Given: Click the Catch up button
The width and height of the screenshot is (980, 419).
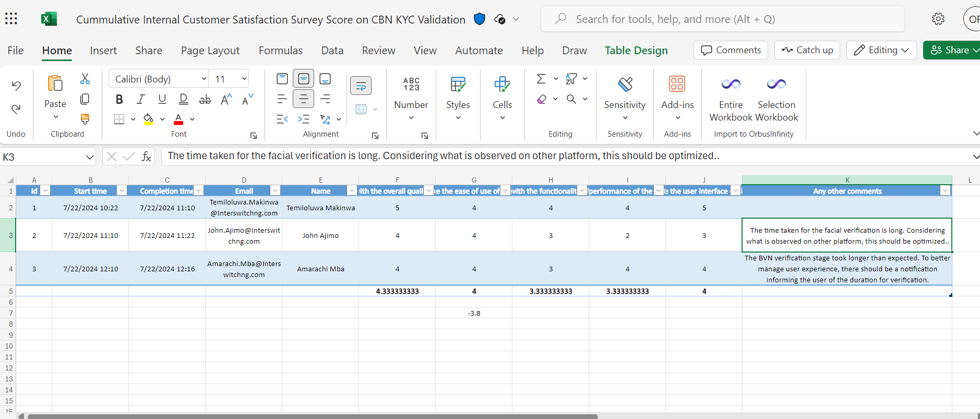Looking at the screenshot, I should click(807, 50).
